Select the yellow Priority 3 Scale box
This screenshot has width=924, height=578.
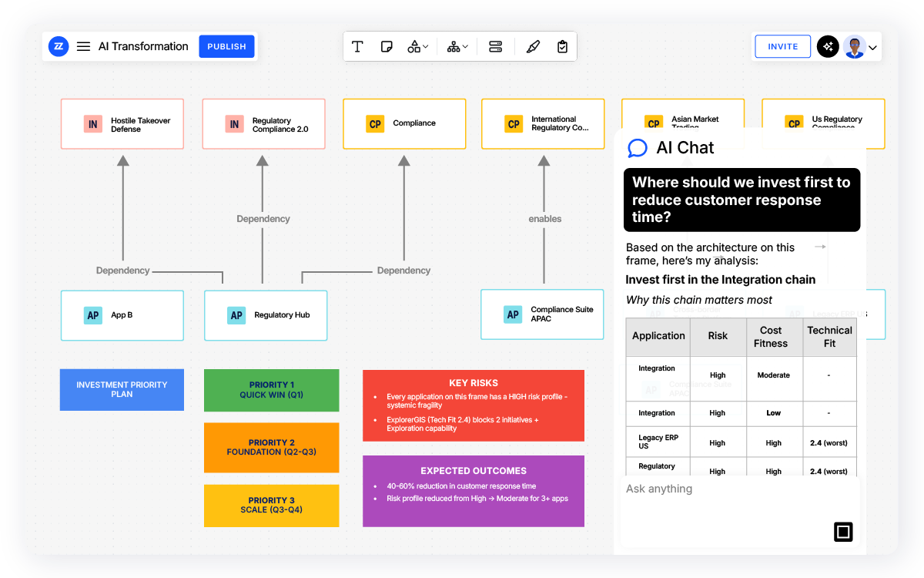point(271,506)
